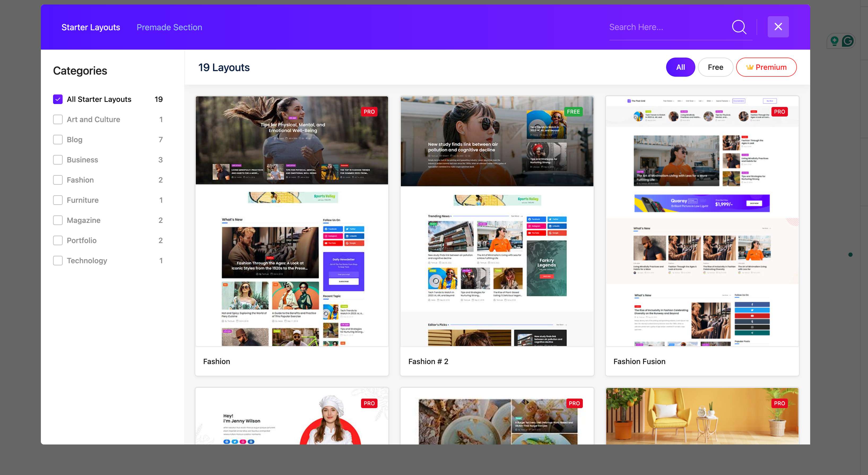Open the Fashion Fusion layout thumbnail
The height and width of the screenshot is (475, 868).
pos(702,221)
